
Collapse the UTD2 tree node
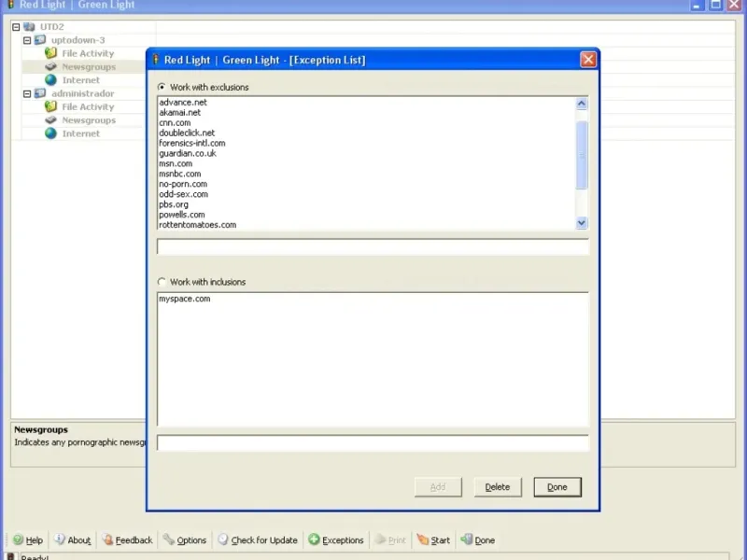[x=16, y=27]
